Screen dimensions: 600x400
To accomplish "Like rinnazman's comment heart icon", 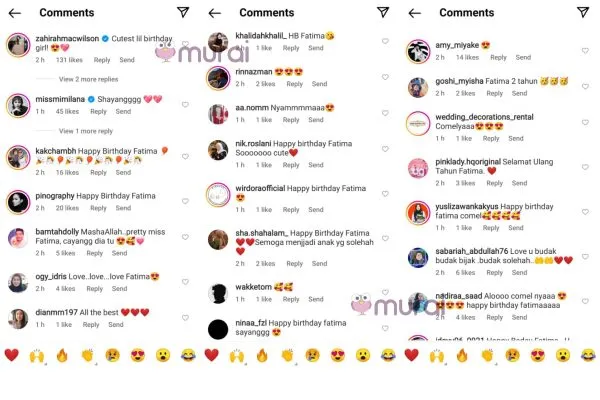I will pyautogui.click(x=385, y=77).
